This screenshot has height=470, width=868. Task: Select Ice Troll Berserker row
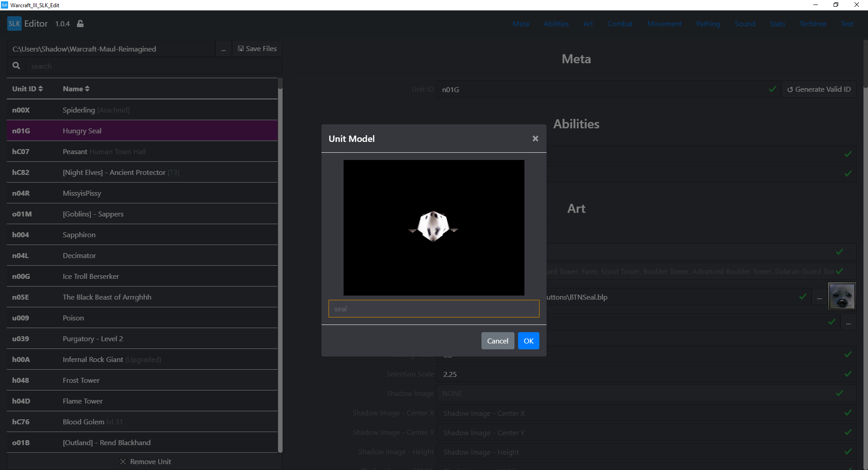coord(142,276)
